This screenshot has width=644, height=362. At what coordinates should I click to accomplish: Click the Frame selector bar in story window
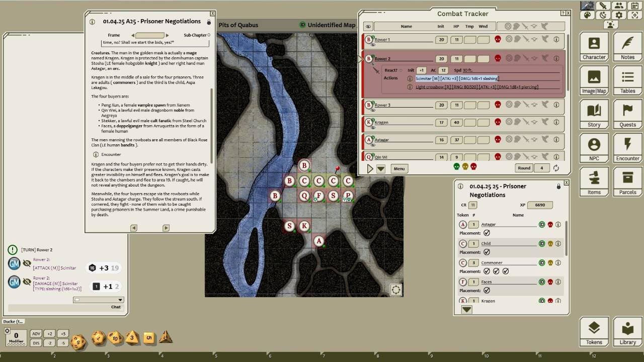pos(150,35)
